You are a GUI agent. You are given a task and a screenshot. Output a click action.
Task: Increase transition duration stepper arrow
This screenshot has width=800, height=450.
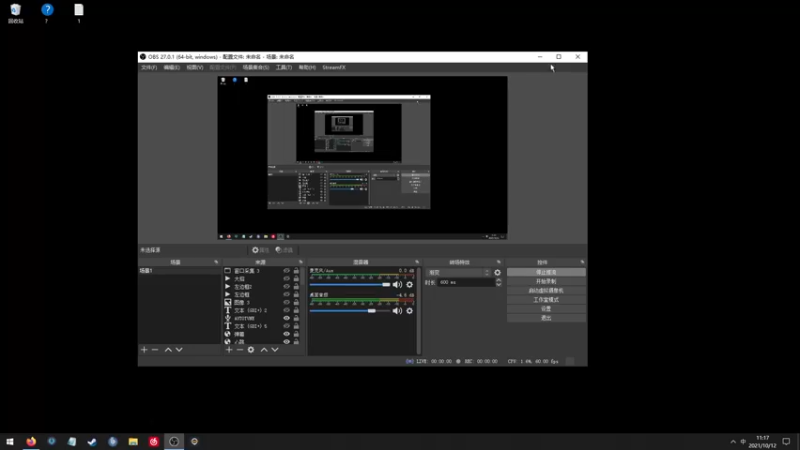[x=498, y=280]
